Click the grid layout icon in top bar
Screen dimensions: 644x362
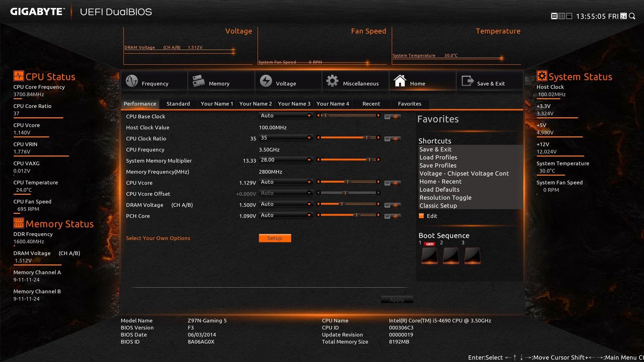tap(561, 16)
